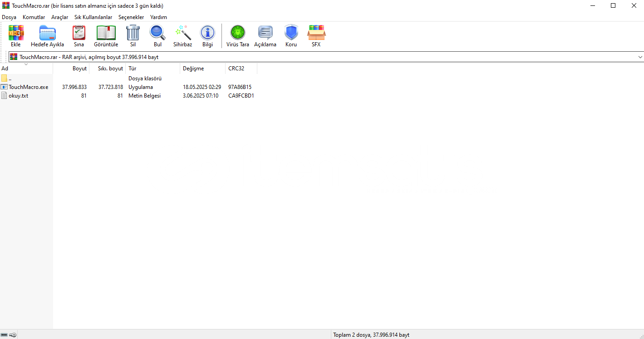Select the TouchMacro.exe file name
This screenshot has height=339, width=644.
pyautogui.click(x=29, y=87)
